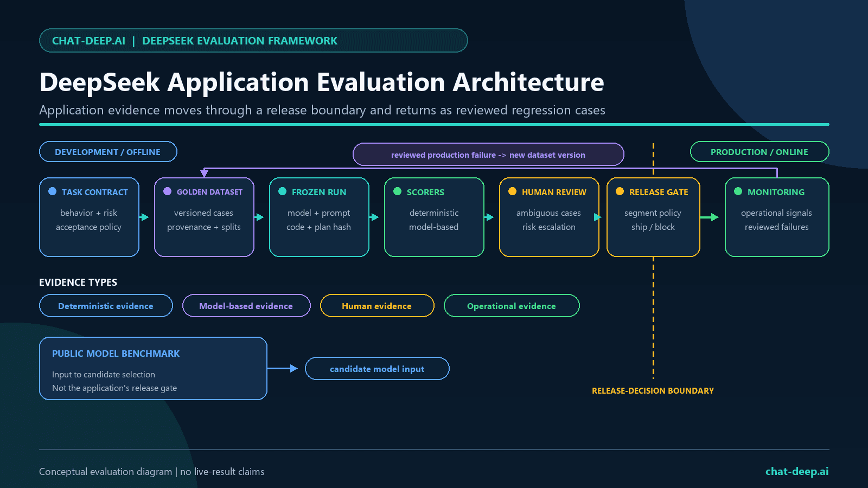
Task: Click the 'ship / block' text
Action: pyautogui.click(x=653, y=227)
